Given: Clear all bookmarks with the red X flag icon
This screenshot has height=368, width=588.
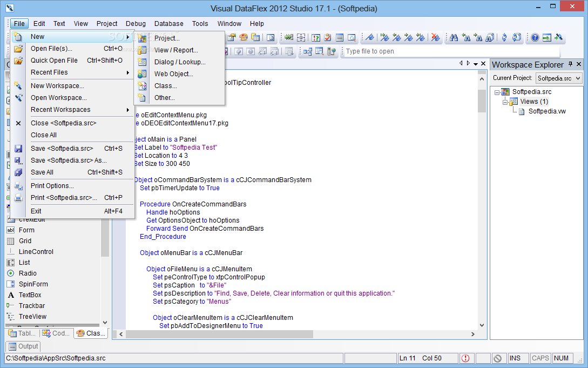Looking at the screenshot, I should point(435,37).
